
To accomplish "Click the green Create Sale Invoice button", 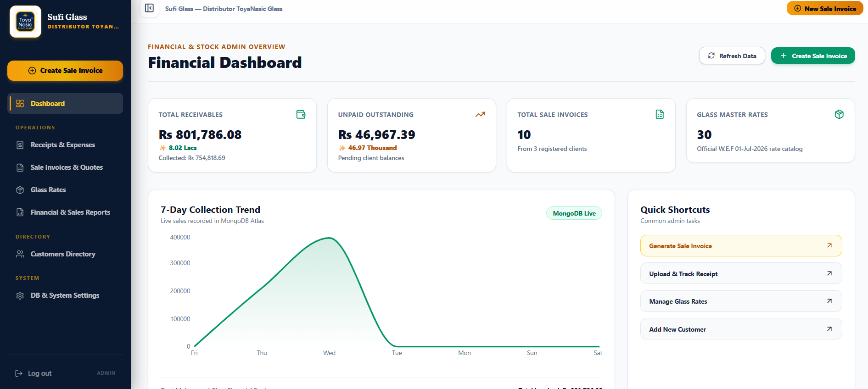I will pyautogui.click(x=813, y=56).
